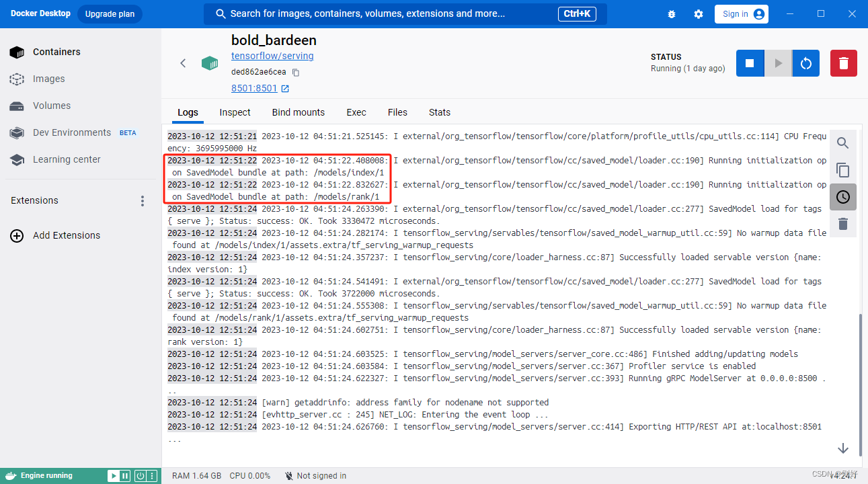Click log line 'Running gRPC ModelServer at 0.0.0.0:8500'
The image size is (868, 484).
click(x=497, y=385)
